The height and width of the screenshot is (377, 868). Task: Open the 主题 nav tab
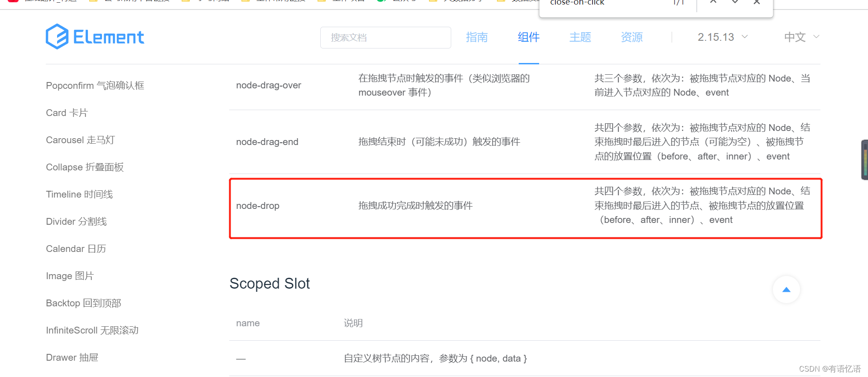point(580,37)
